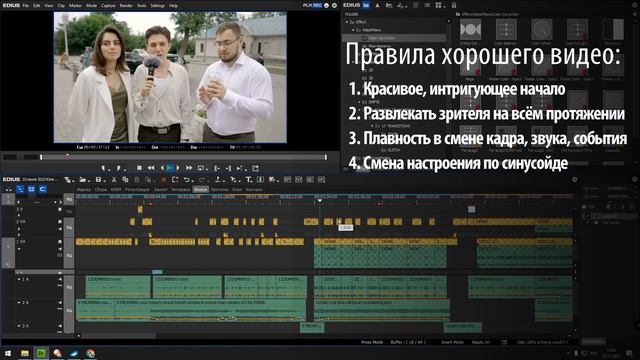Toggle video on track 2 VA
This screenshot has height=360, width=640.
click(x=60, y=222)
